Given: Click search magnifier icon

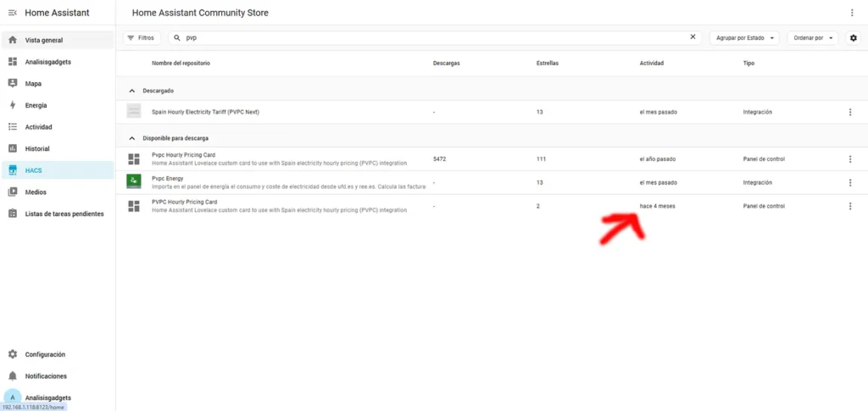Looking at the screenshot, I should [x=177, y=38].
